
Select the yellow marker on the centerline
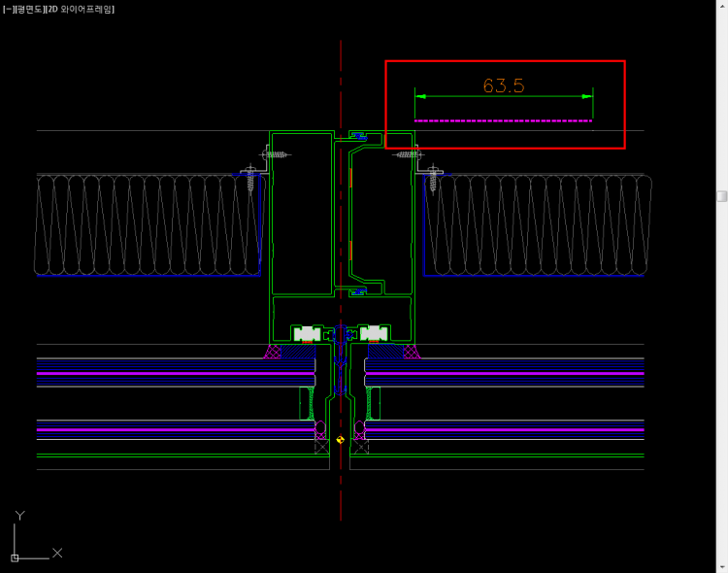(x=341, y=440)
